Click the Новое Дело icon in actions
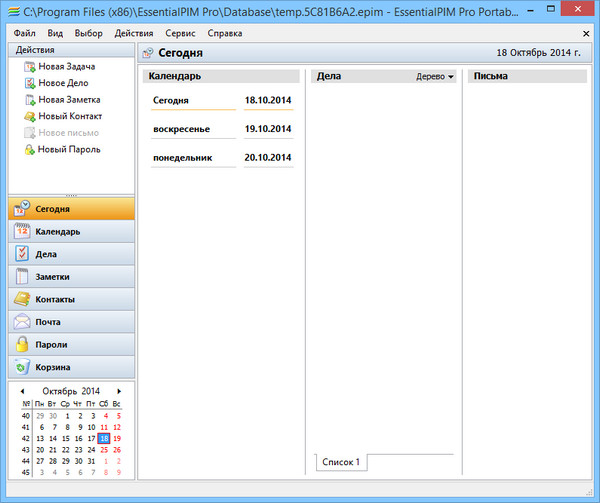The width and height of the screenshot is (600, 503). 29,83
